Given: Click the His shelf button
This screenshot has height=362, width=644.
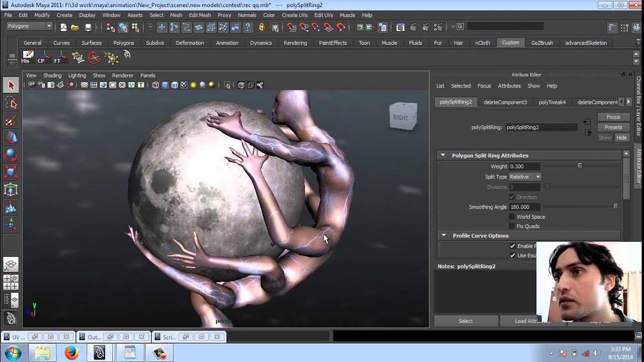Looking at the screenshot, I should point(27,57).
